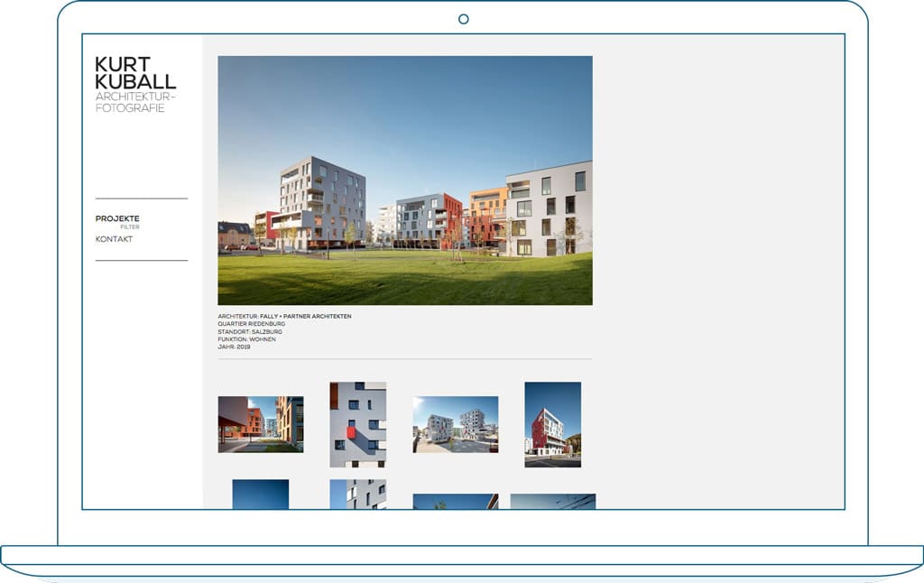Image resolution: width=924 pixels, height=583 pixels.
Task: View the two gray buildings street thumbnail
Action: click(x=455, y=424)
